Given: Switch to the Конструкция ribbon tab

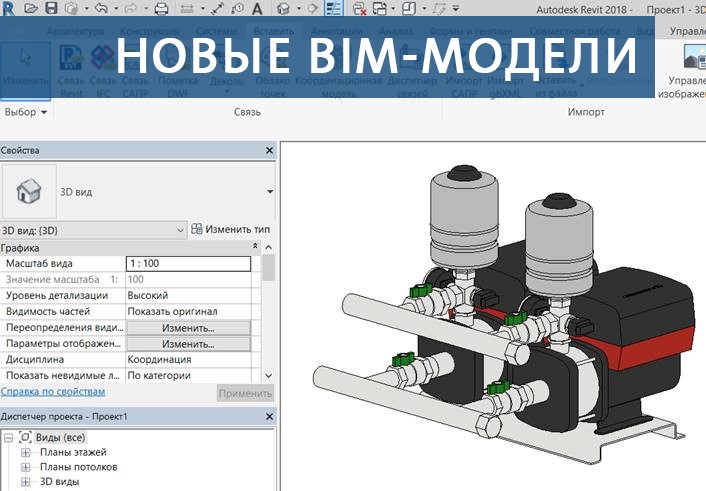Looking at the screenshot, I should [x=149, y=31].
